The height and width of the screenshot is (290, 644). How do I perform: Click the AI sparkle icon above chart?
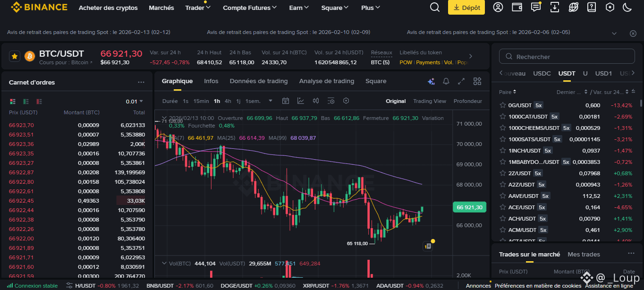pos(431,81)
